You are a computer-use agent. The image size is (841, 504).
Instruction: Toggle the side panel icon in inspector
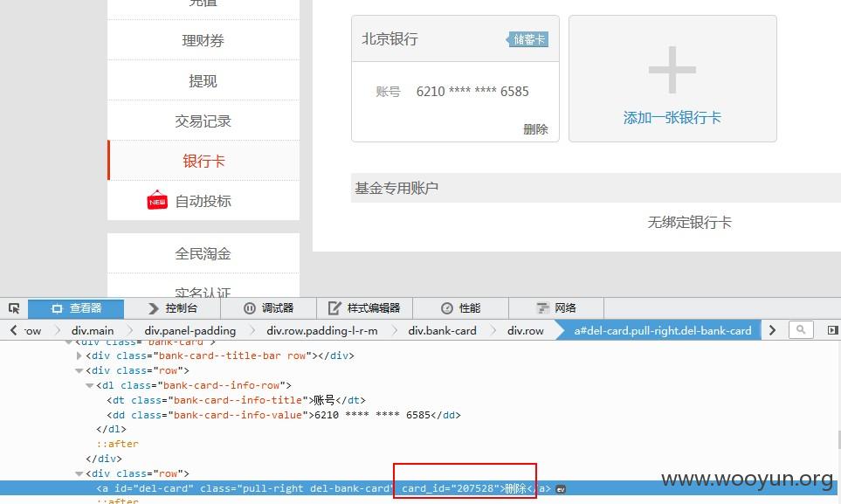tap(832, 330)
